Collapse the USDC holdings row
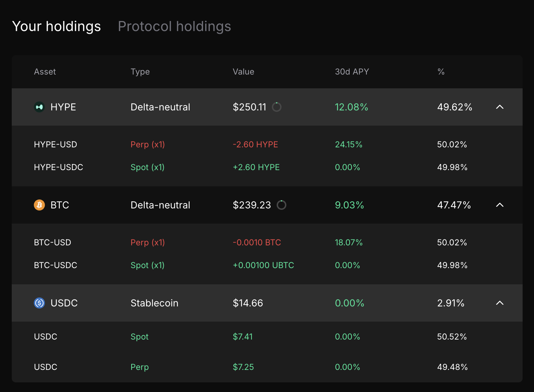 click(500, 303)
